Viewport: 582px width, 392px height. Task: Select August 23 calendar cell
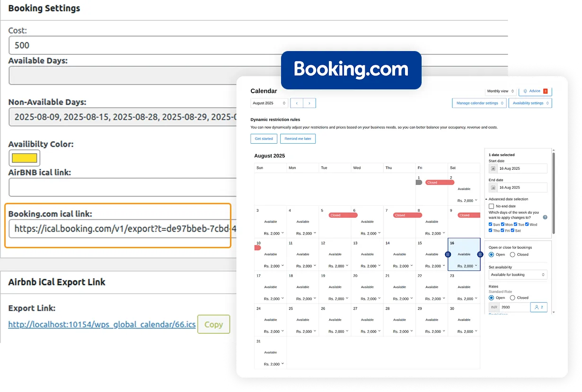click(x=464, y=287)
